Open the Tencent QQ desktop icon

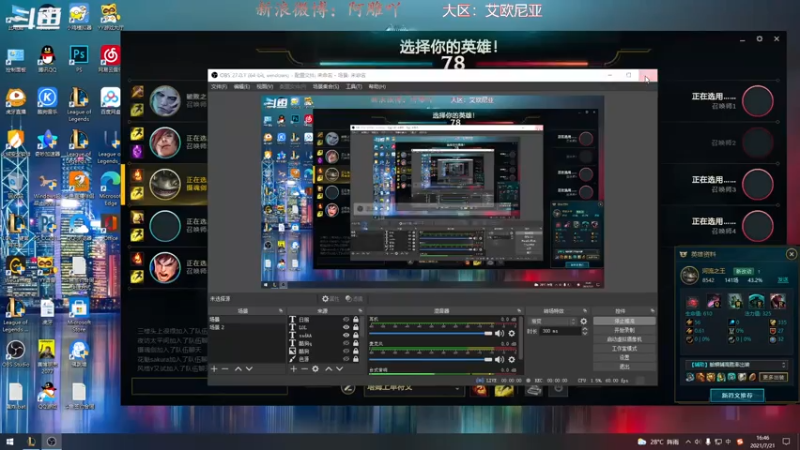(x=47, y=58)
